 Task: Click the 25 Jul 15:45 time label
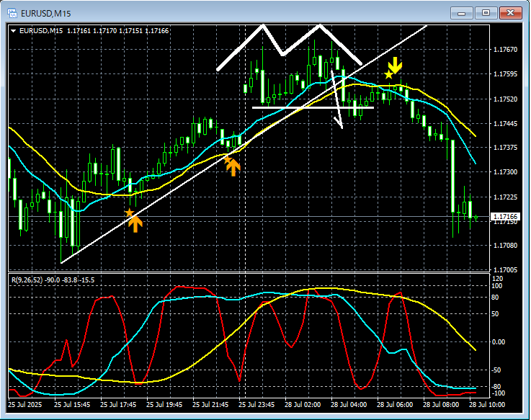pyautogui.click(x=72, y=405)
